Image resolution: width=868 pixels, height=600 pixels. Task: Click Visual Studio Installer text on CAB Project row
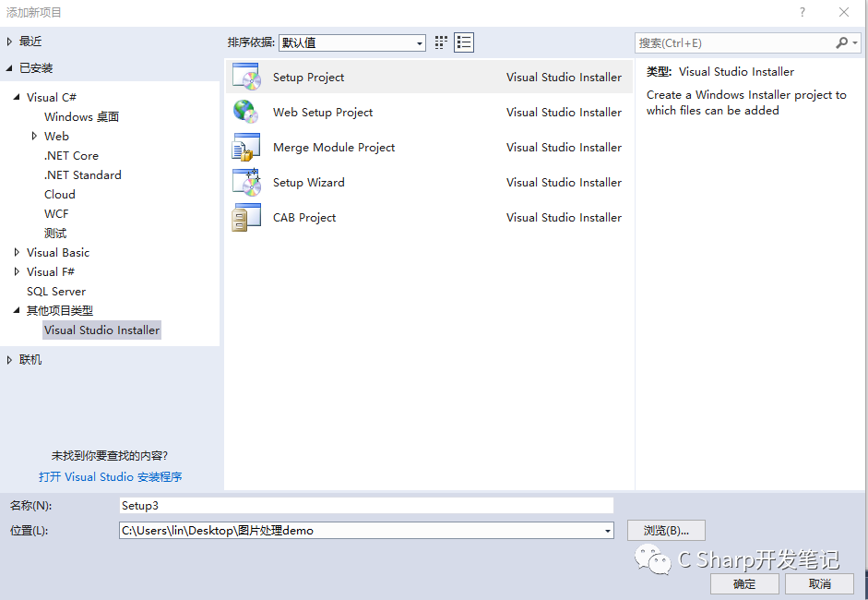click(564, 218)
